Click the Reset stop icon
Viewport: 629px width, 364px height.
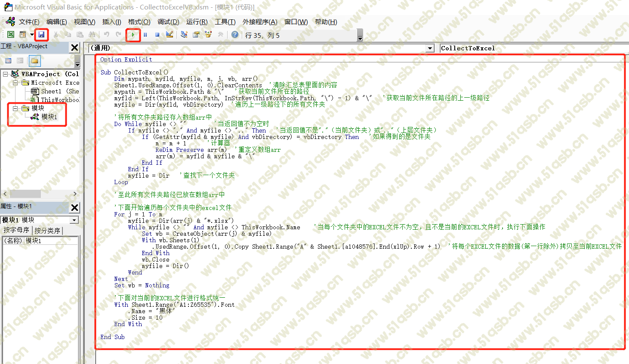(157, 34)
